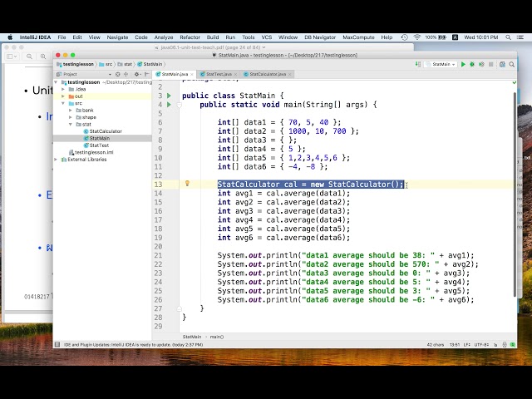This screenshot has height=399, width=532.
Task: Click run gutter arrow on line 3
Action: click(169, 96)
